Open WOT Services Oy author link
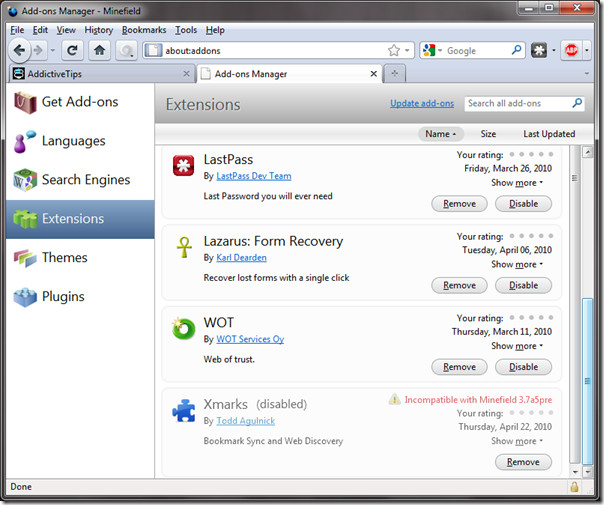Image resolution: width=604 pixels, height=505 pixels. click(x=250, y=339)
